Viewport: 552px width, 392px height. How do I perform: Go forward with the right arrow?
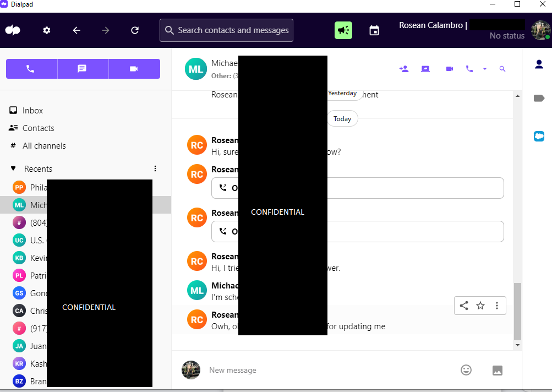pos(105,30)
